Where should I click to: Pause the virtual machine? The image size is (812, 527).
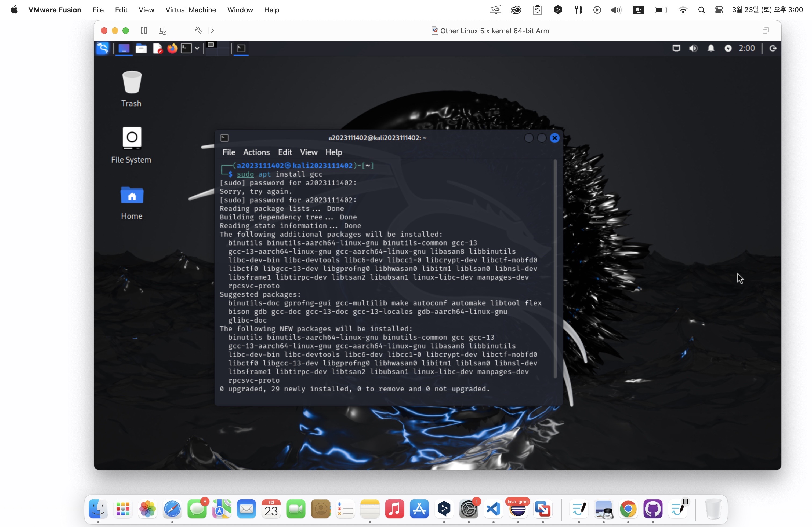tap(144, 31)
